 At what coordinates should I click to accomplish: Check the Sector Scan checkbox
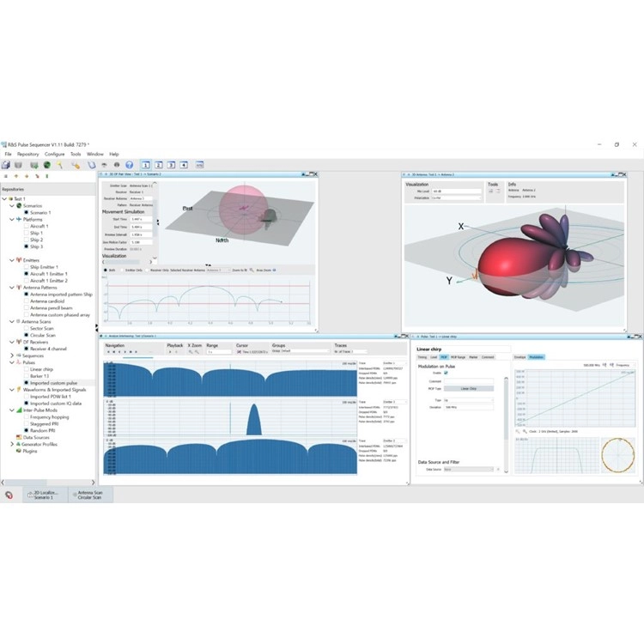[27, 328]
